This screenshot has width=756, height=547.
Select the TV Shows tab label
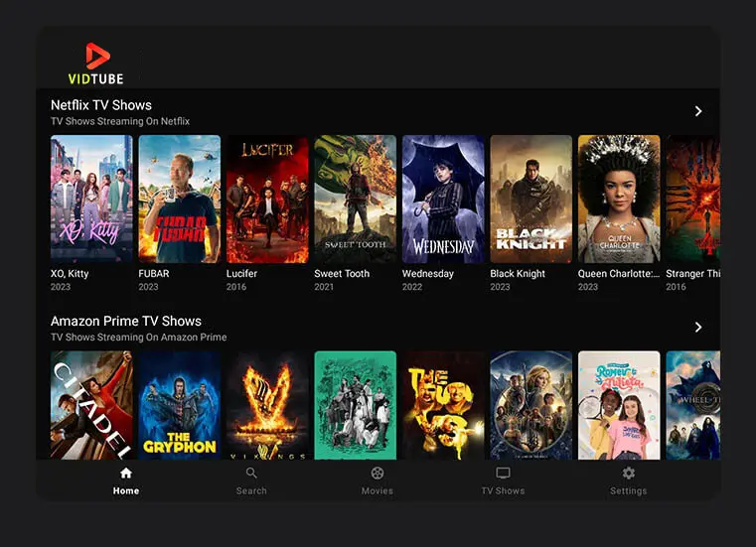(x=503, y=490)
